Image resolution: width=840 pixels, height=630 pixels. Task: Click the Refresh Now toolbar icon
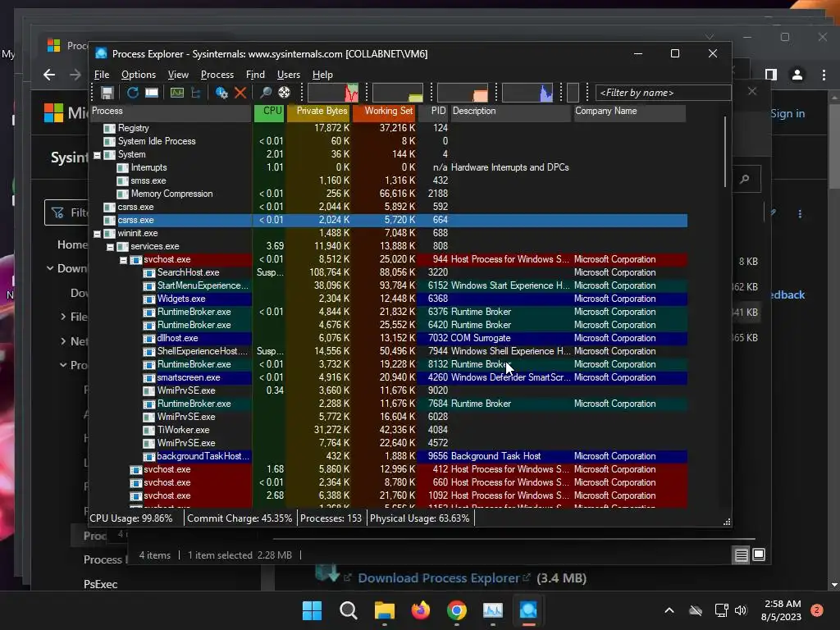tap(132, 93)
